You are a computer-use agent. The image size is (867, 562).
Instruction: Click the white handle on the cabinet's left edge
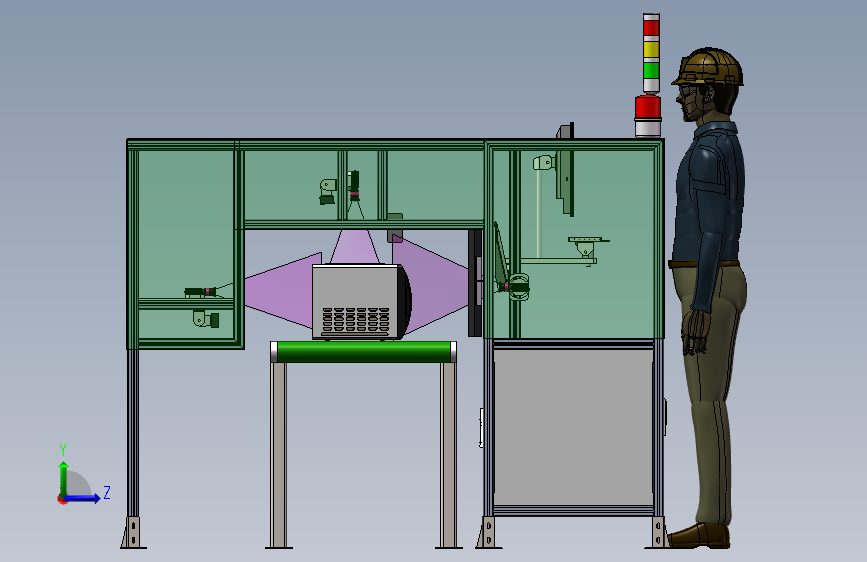481,428
